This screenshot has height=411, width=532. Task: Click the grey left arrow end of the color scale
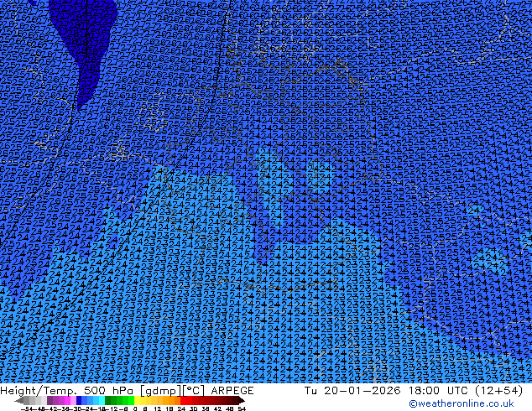click(19, 400)
